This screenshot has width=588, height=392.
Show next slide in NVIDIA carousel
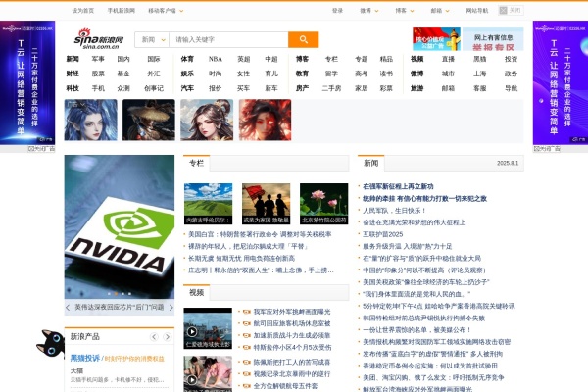pos(171,308)
